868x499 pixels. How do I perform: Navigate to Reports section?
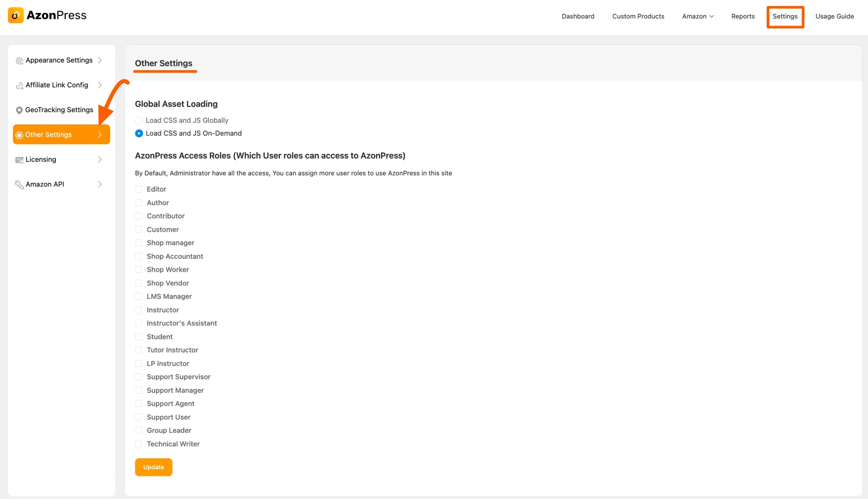click(742, 16)
